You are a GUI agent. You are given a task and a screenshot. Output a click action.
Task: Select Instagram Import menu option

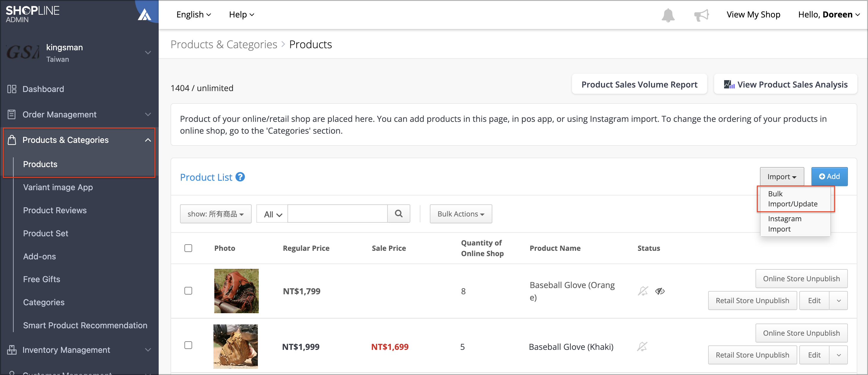coord(785,224)
